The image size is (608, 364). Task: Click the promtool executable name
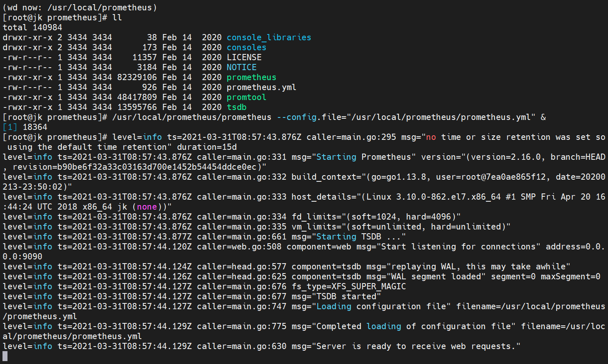coord(246,97)
